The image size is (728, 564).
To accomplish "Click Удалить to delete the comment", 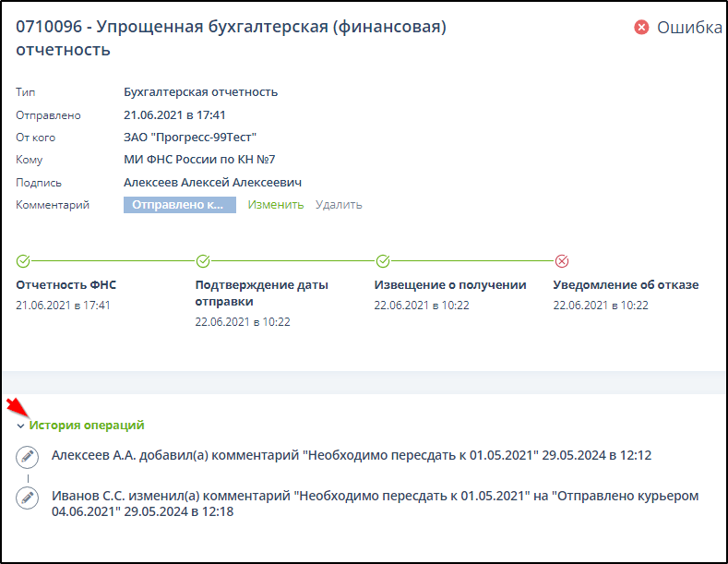I will 339,205.
